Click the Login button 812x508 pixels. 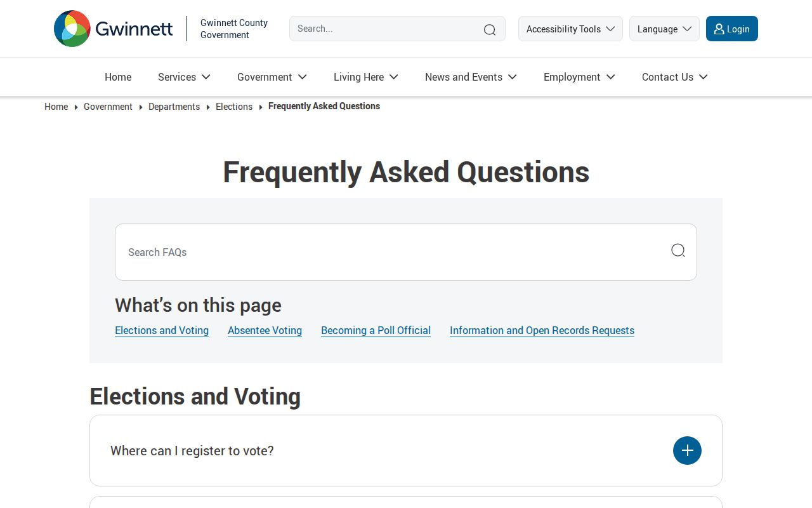[732, 29]
